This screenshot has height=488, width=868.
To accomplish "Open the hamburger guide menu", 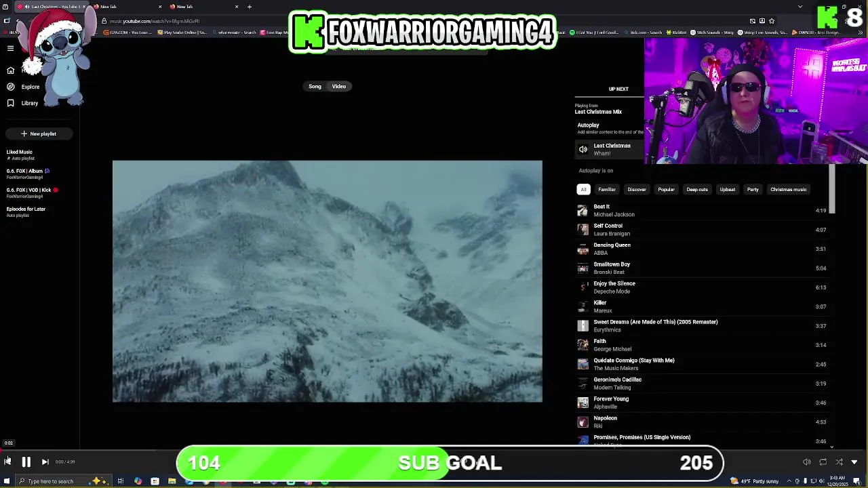I will (x=10, y=48).
